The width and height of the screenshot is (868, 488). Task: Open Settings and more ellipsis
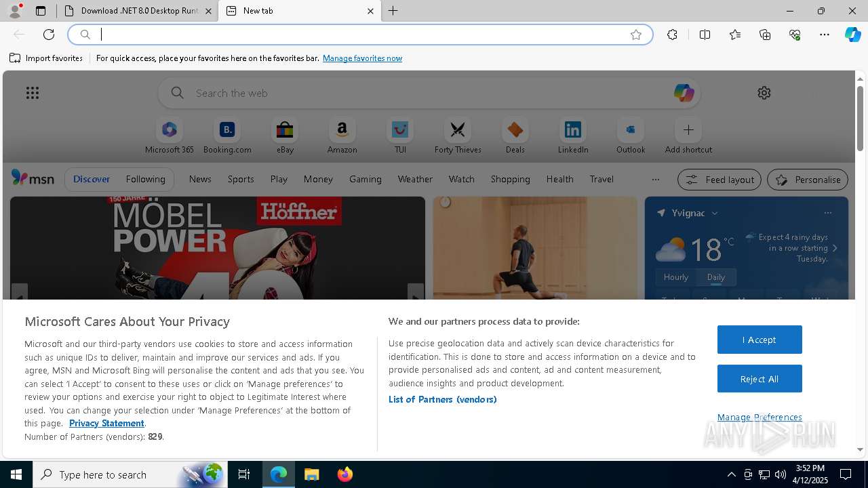coord(825,35)
